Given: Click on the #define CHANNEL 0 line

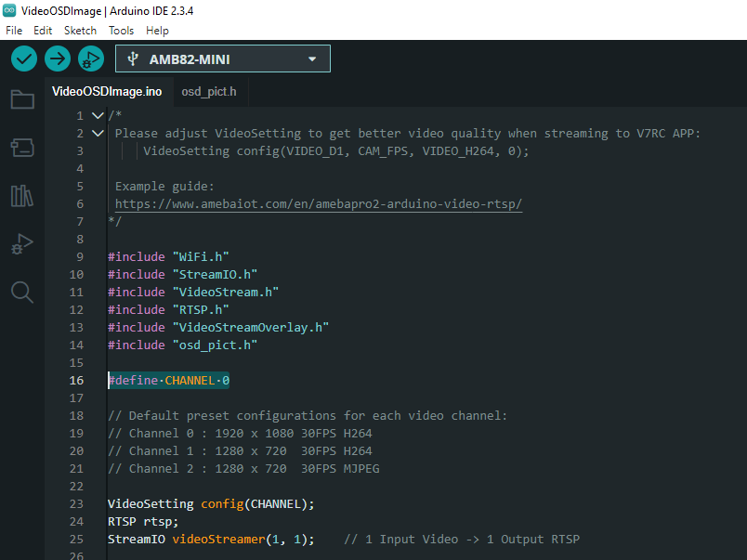Looking at the screenshot, I should tap(169, 381).
